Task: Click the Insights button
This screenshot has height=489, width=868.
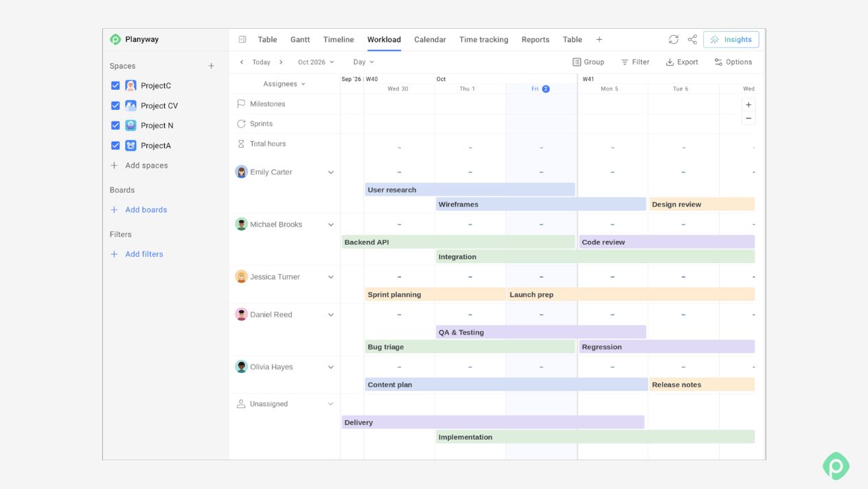Action: coord(731,39)
